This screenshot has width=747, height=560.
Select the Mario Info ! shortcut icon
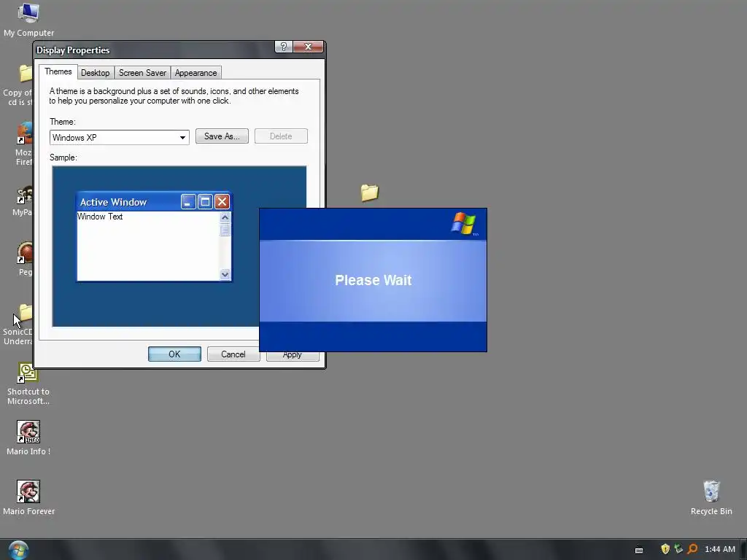(28, 432)
